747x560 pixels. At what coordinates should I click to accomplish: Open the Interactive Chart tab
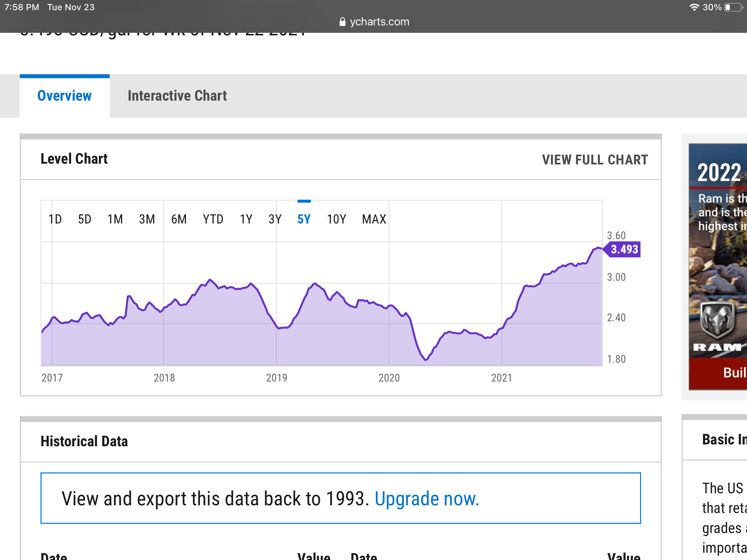pyautogui.click(x=177, y=96)
